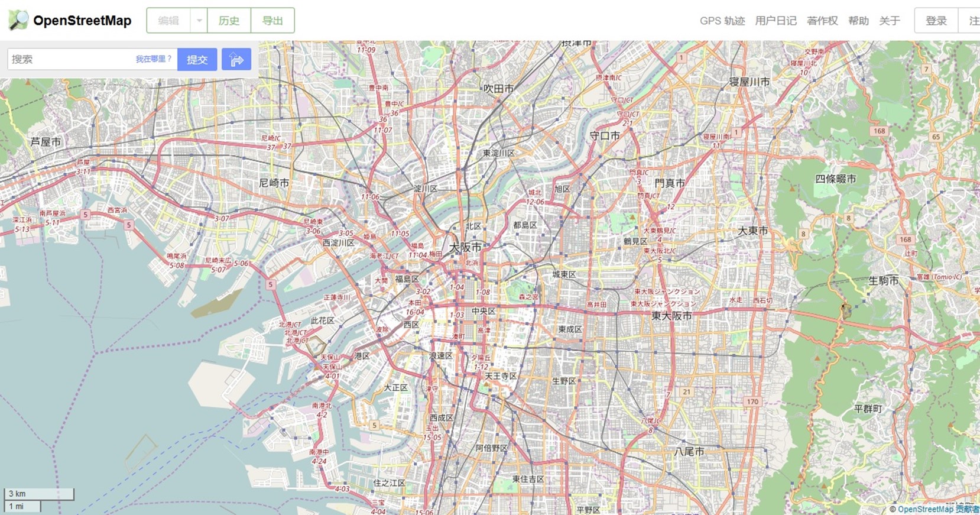Viewport: 980px width, 515px height.
Task: Click the 守口市 city label
Action: click(605, 135)
